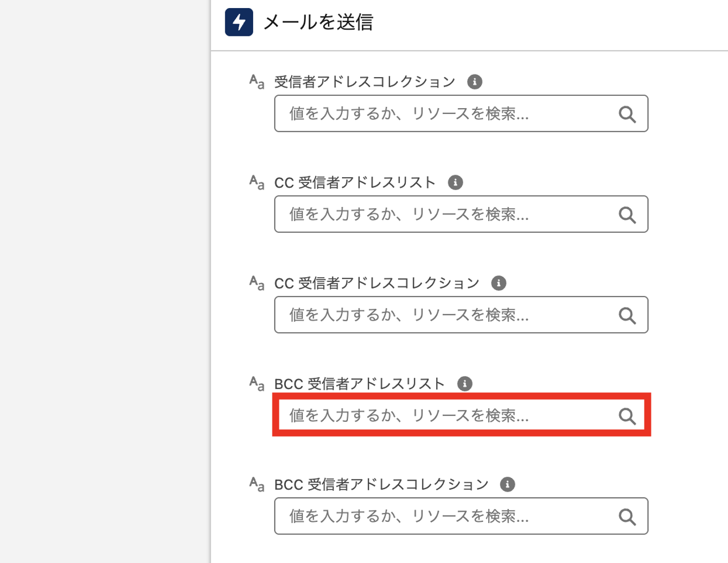Click search icon in BCC 受信者アドレスリスト field
This screenshot has height=563, width=728.
[627, 416]
